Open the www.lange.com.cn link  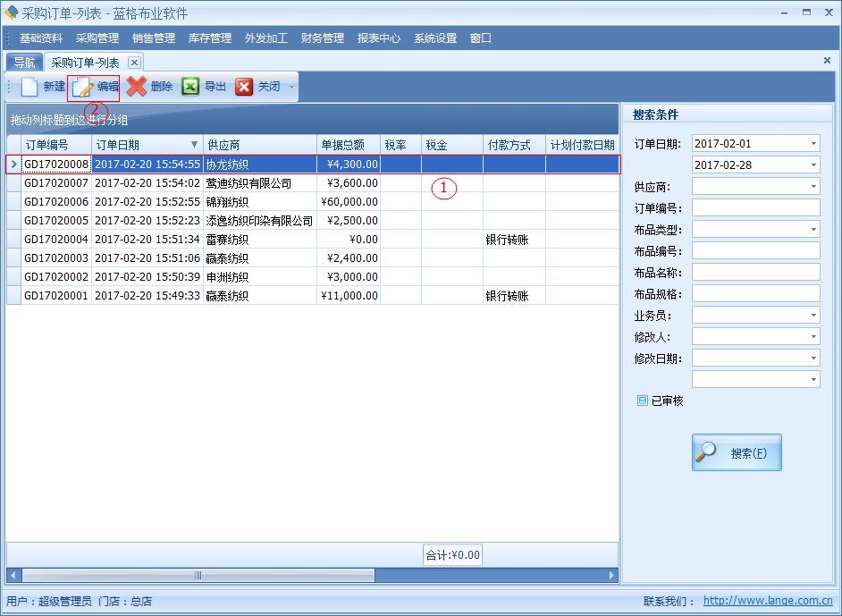click(768, 602)
